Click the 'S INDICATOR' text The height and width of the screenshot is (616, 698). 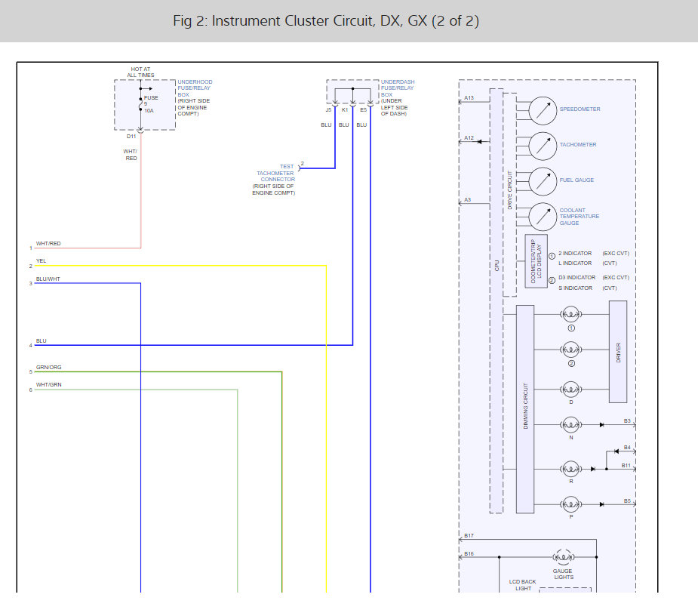coord(576,288)
